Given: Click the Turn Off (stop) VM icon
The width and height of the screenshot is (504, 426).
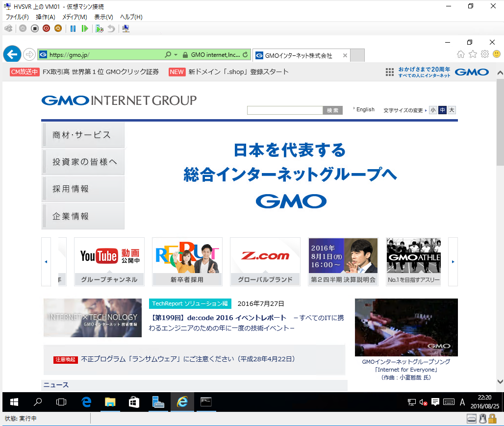Looking at the screenshot, I should coord(35,28).
